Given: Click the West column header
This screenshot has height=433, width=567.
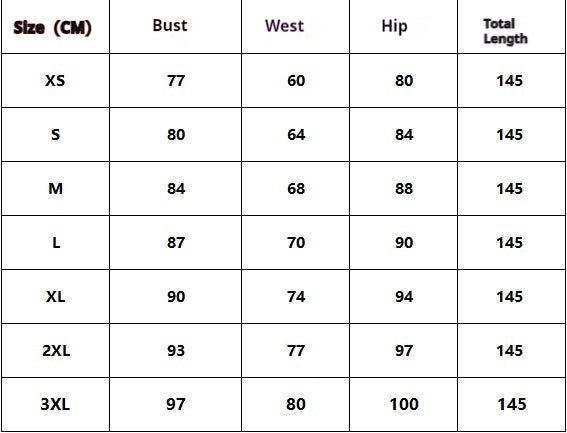Looking at the screenshot, I should [x=284, y=26].
